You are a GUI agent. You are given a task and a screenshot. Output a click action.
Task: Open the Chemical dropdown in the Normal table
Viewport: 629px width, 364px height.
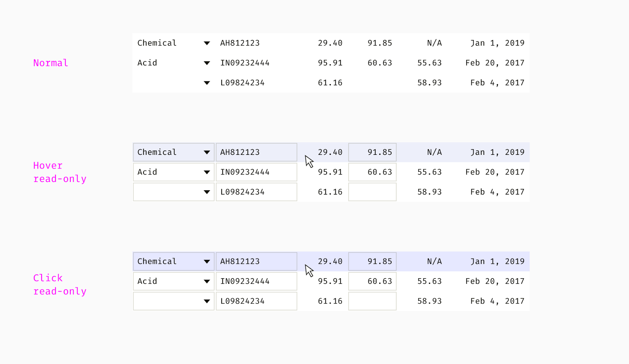pos(207,43)
